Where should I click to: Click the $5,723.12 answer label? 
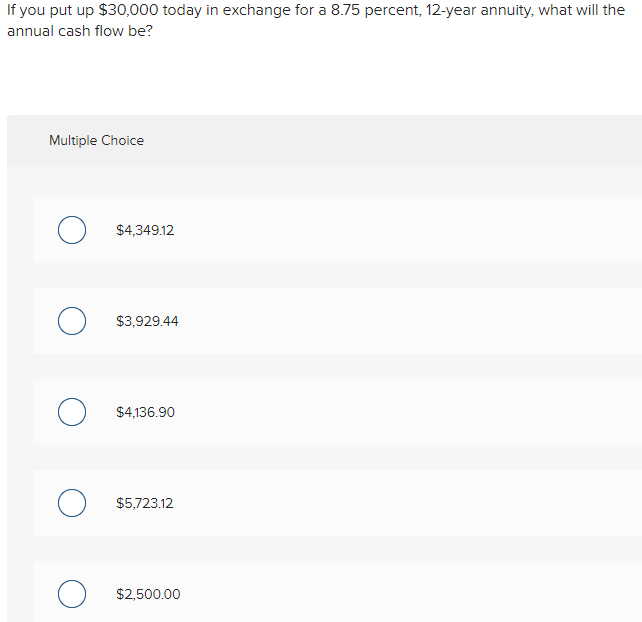145,503
